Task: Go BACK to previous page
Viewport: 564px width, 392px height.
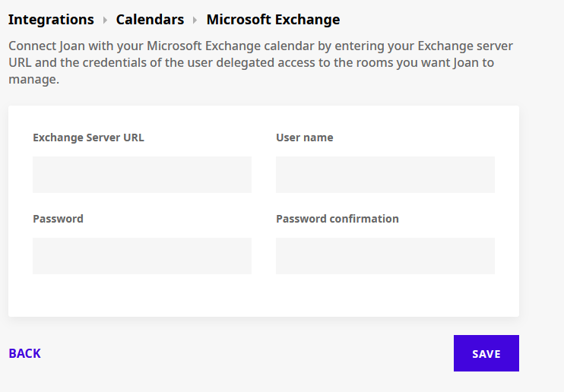Action: click(x=25, y=353)
